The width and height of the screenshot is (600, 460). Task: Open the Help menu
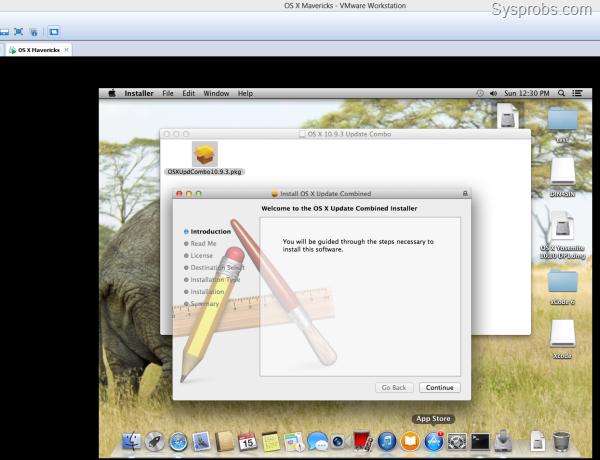245,93
